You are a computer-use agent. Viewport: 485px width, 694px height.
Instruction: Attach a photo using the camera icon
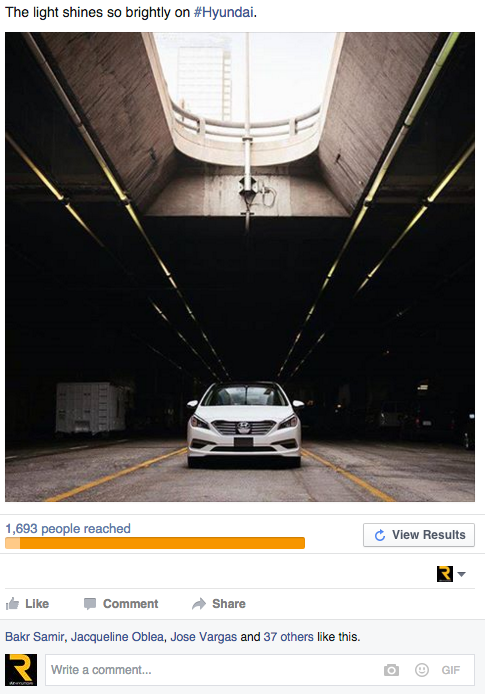tap(391, 670)
